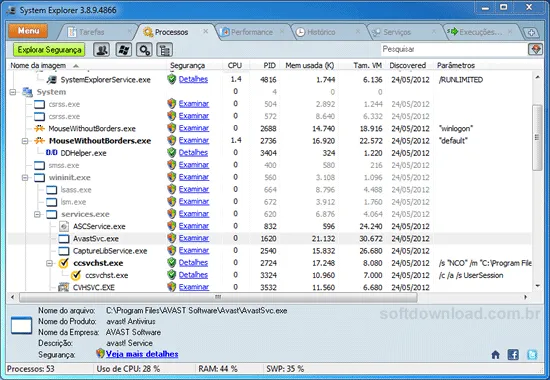The image size is (550, 380).
Task: Click the magnifier search toolbar icon
Action: pos(144,50)
